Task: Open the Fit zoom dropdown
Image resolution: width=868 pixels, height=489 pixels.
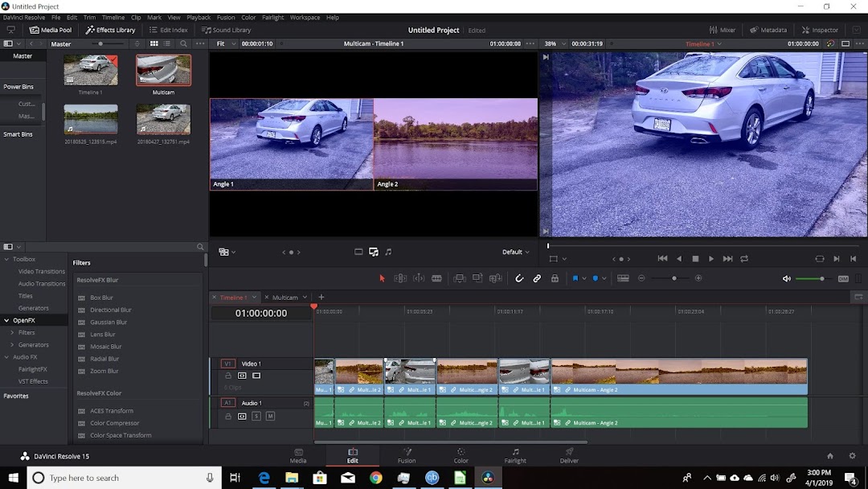Action: [223, 43]
